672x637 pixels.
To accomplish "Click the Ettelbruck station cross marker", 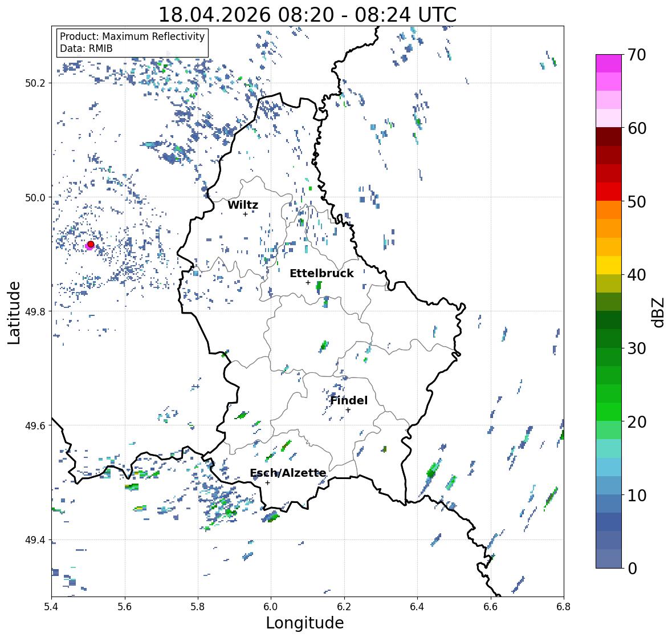I will coord(308,282).
